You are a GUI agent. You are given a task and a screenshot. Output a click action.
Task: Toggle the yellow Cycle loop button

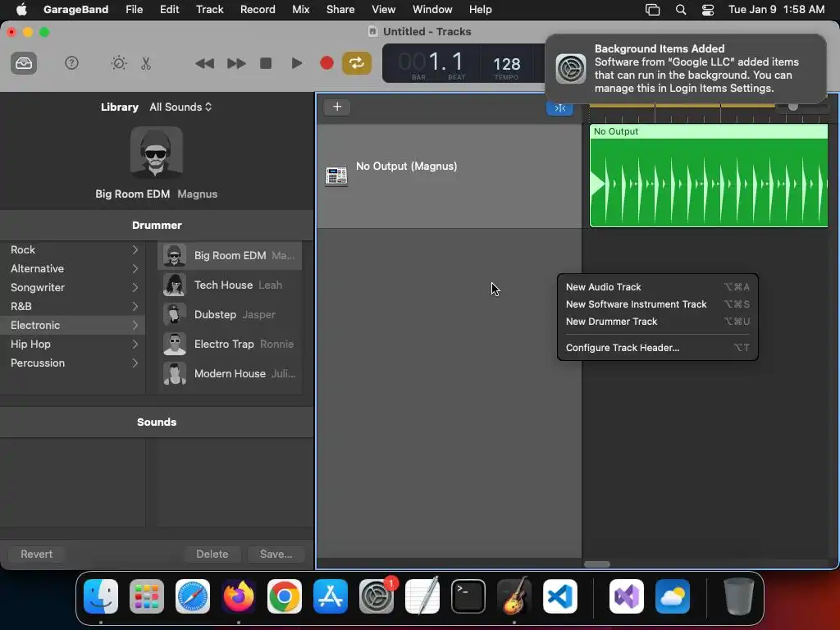click(x=357, y=63)
